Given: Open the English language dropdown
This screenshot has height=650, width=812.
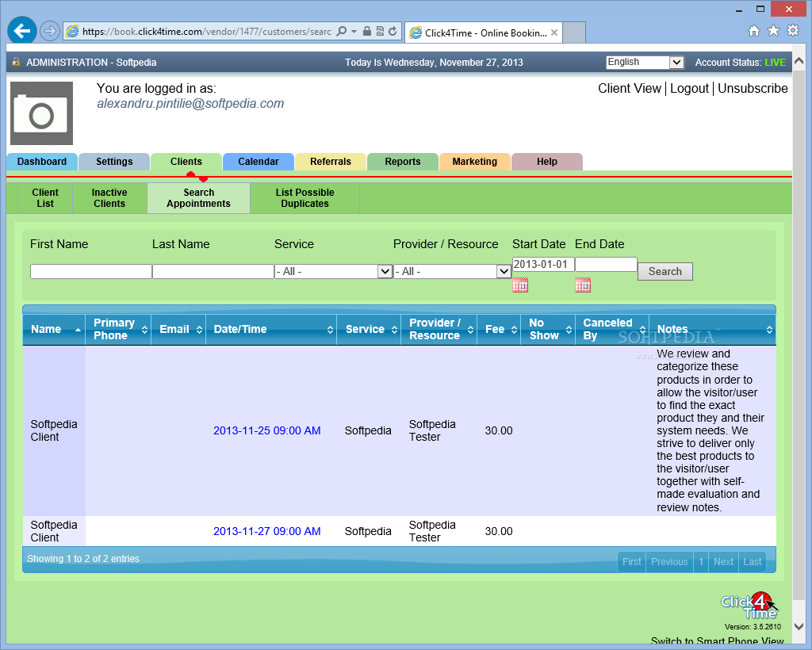Looking at the screenshot, I should (645, 63).
